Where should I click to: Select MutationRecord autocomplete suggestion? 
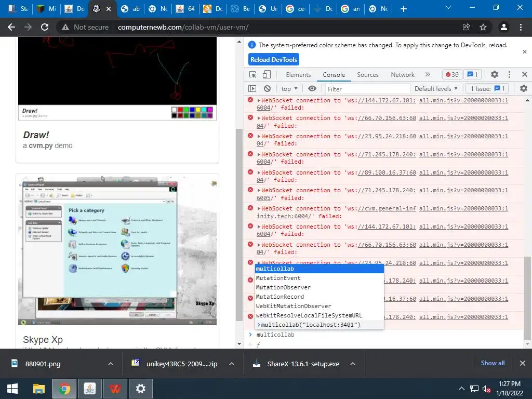click(320, 297)
